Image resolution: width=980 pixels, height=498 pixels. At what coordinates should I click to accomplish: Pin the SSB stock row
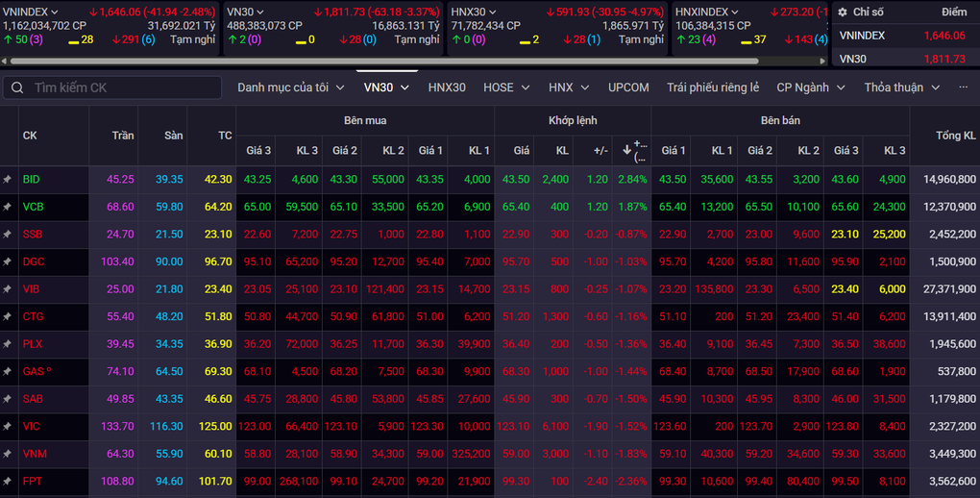7,235
